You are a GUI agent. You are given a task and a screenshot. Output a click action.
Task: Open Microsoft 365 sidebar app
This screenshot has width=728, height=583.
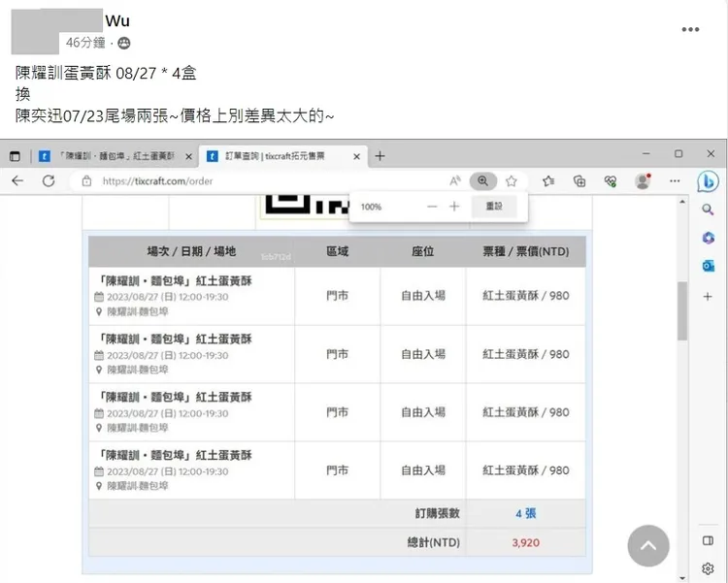point(708,238)
